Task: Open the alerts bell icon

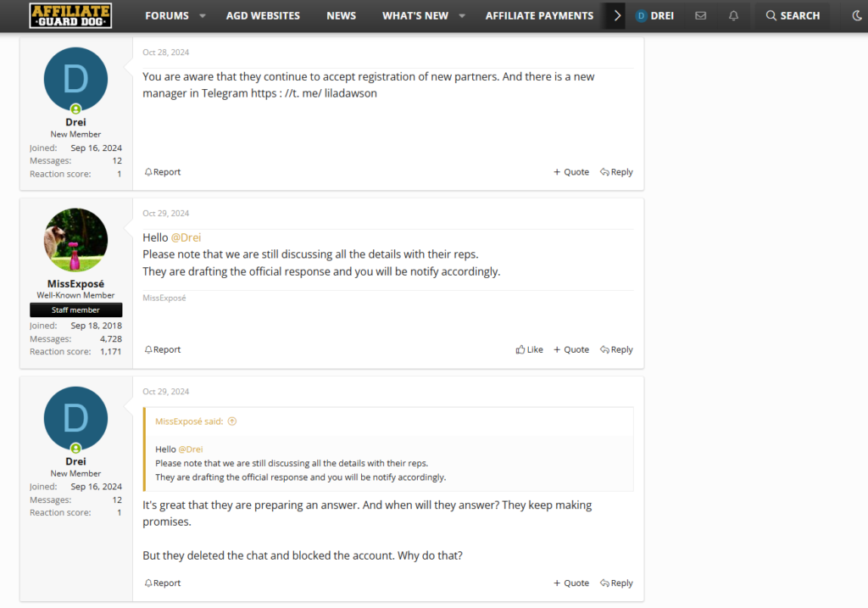Action: [x=733, y=15]
